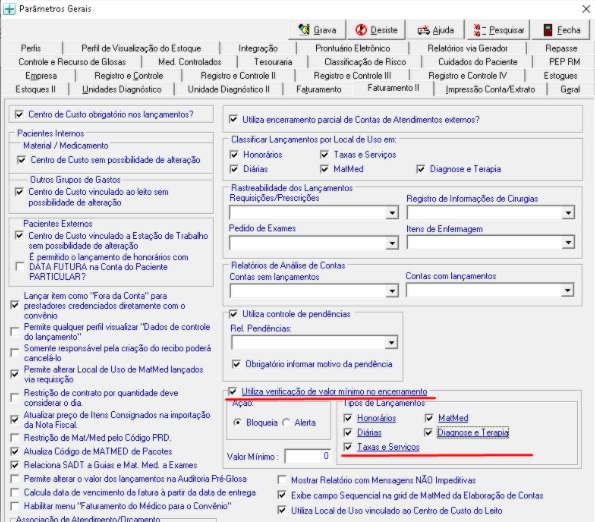
Task: Open the Itens de Enfermagem dropdown
Action: pyautogui.click(x=568, y=242)
